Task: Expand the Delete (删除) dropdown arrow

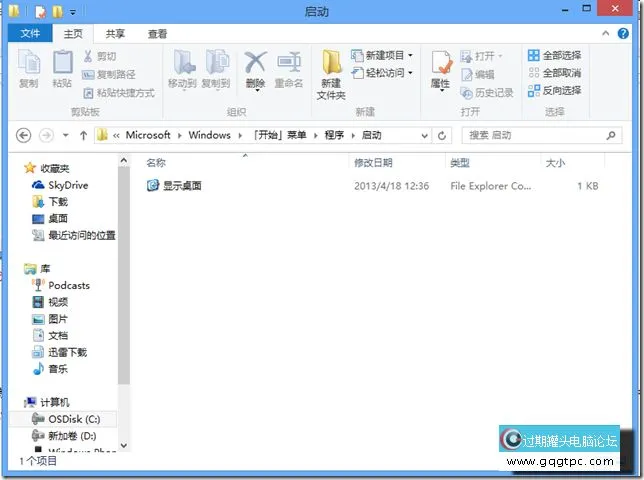Action: pos(257,90)
